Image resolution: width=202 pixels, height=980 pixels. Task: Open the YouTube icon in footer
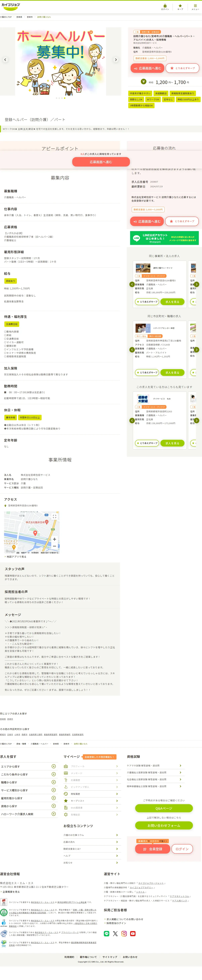tap(133, 934)
